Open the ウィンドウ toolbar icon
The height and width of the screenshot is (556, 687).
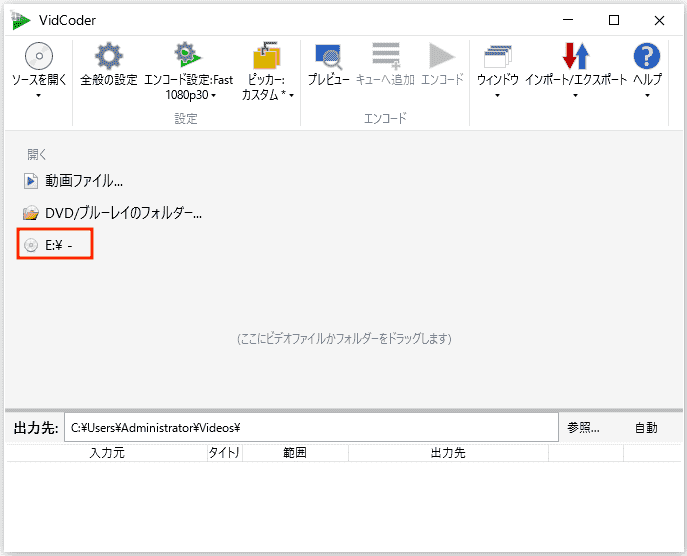(x=497, y=56)
